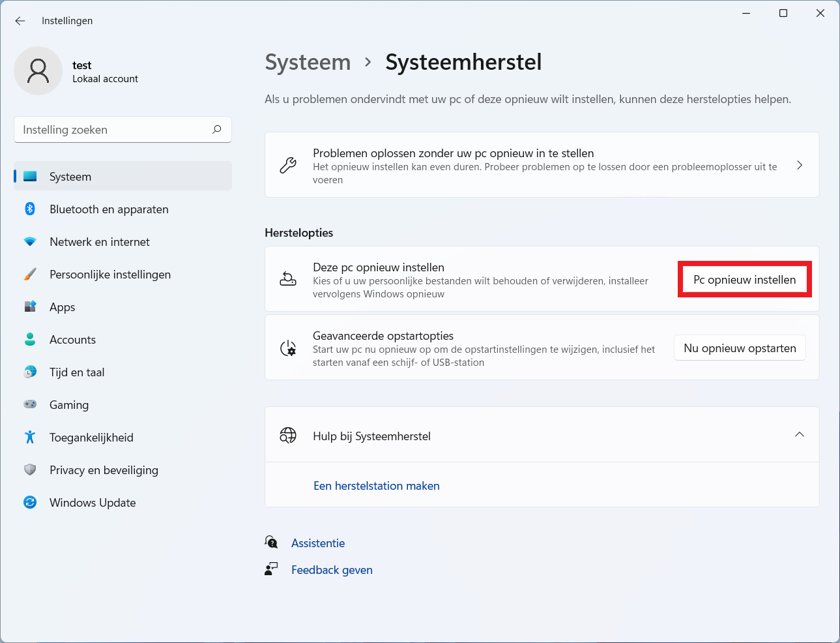
Task: Click Pc opnieuw instellen button
Action: coord(744,279)
